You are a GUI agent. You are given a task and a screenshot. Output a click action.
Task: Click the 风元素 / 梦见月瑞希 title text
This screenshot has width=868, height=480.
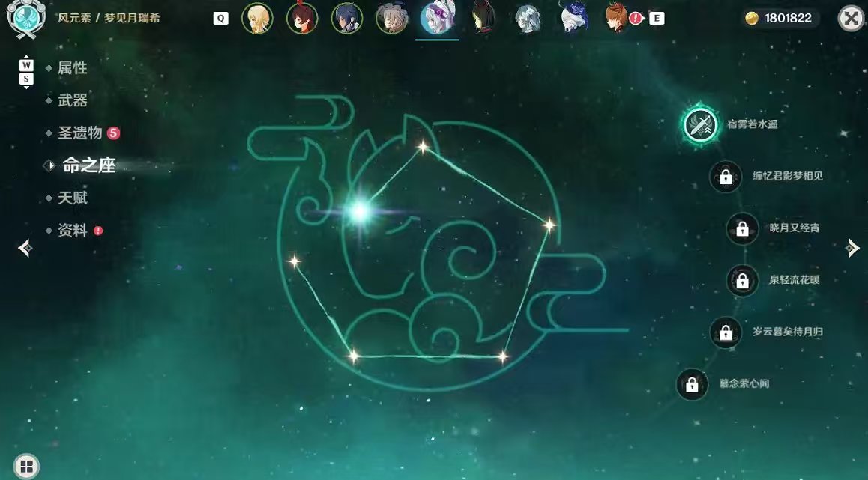(109, 18)
